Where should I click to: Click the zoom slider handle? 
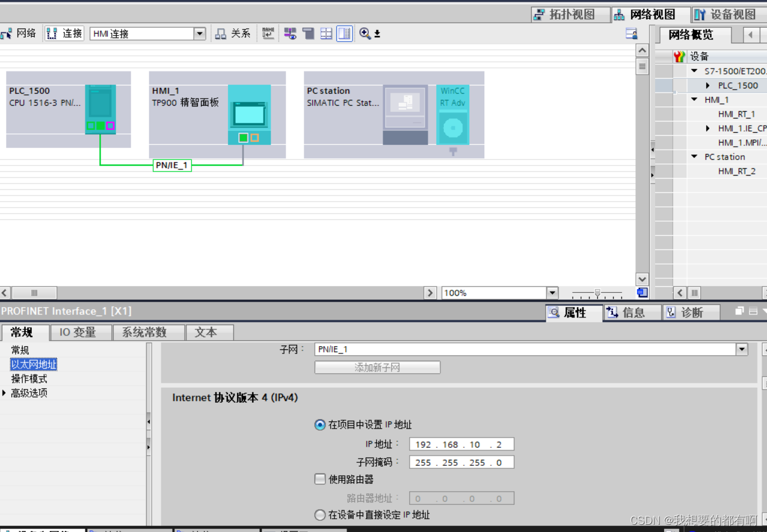[597, 293]
